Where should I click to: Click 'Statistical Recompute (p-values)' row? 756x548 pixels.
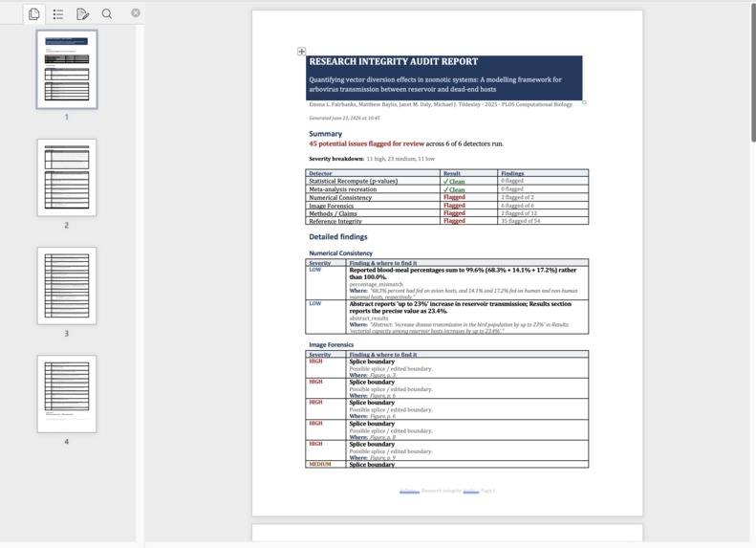pos(447,181)
